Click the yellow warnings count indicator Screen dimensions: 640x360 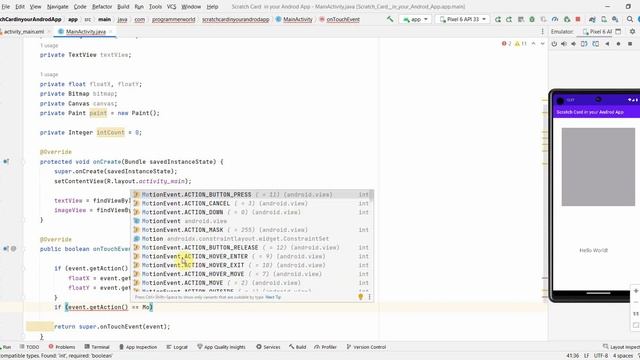click(521, 44)
